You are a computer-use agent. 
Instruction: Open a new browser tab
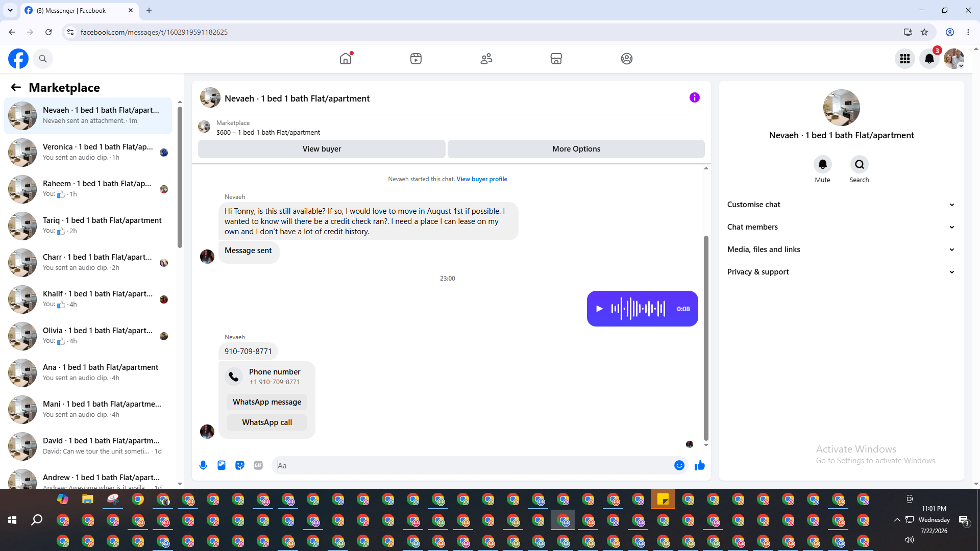tap(149, 10)
